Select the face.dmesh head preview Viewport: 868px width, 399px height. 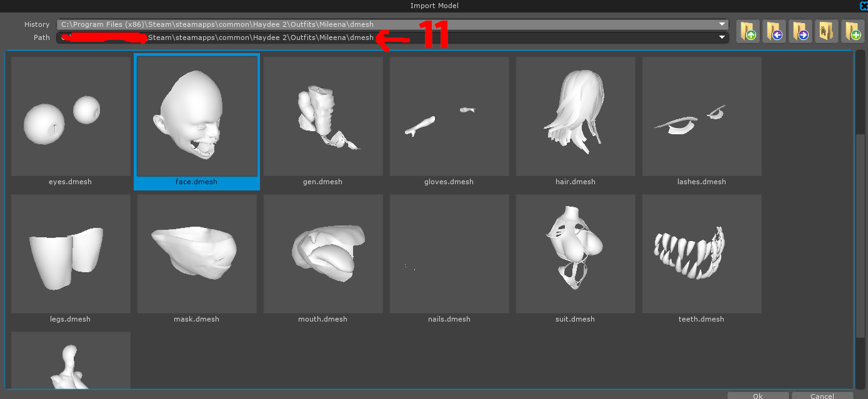click(x=197, y=116)
